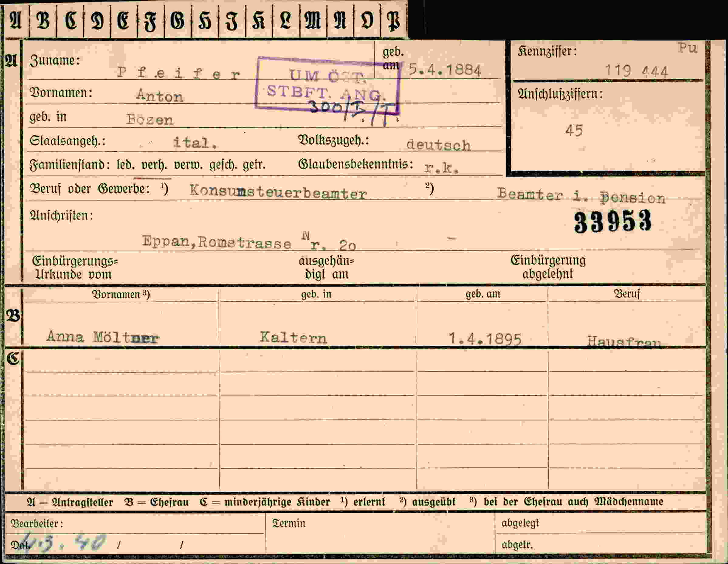Click the Anschlußziffern value "45"

574,130
